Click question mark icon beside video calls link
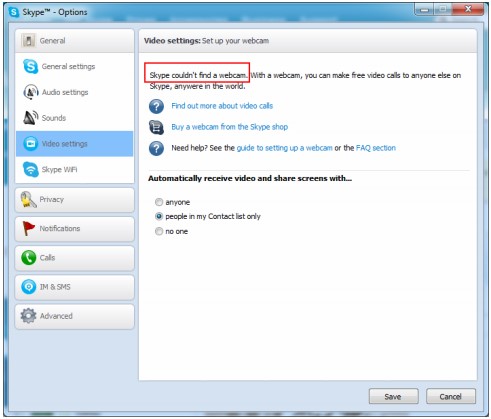Screen dimensions: 491x419 [156, 106]
